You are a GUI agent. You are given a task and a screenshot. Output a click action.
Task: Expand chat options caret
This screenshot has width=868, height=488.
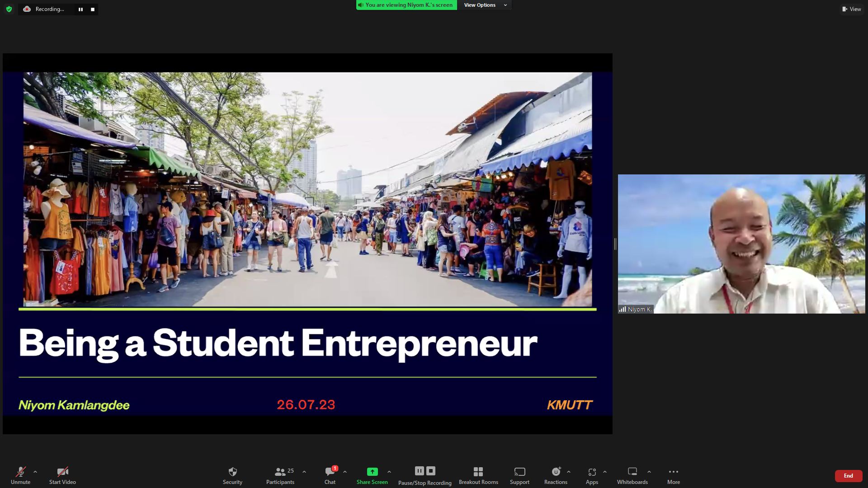(345, 472)
